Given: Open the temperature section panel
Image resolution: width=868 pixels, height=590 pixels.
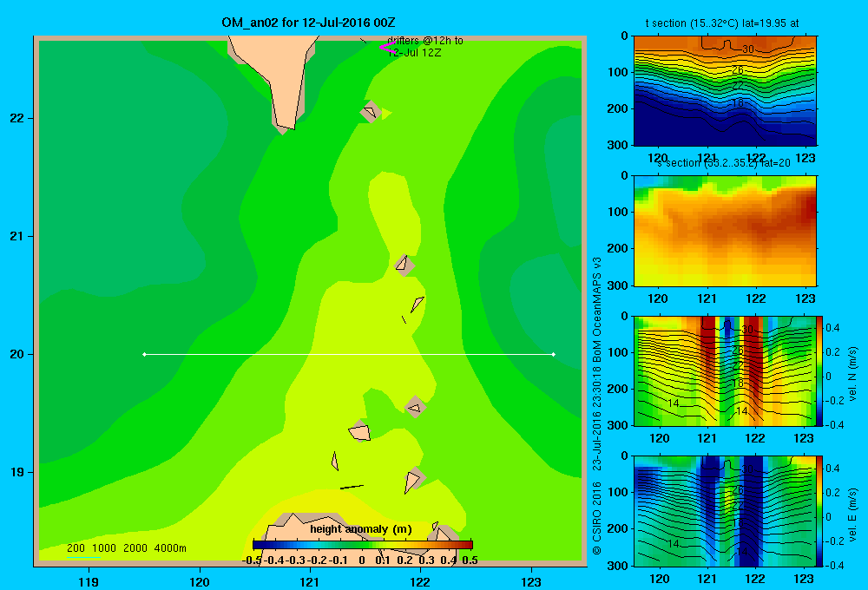Looking at the screenshot, I should pos(725,91).
